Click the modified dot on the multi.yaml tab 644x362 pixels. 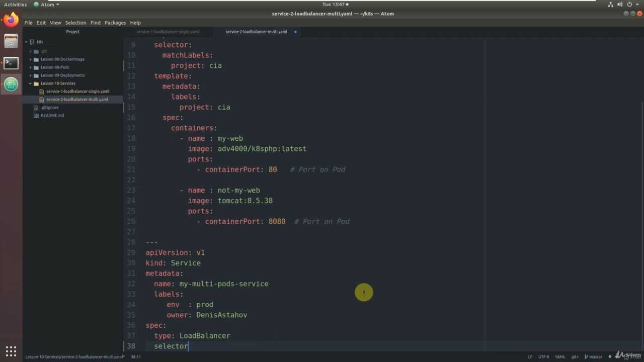tap(295, 32)
